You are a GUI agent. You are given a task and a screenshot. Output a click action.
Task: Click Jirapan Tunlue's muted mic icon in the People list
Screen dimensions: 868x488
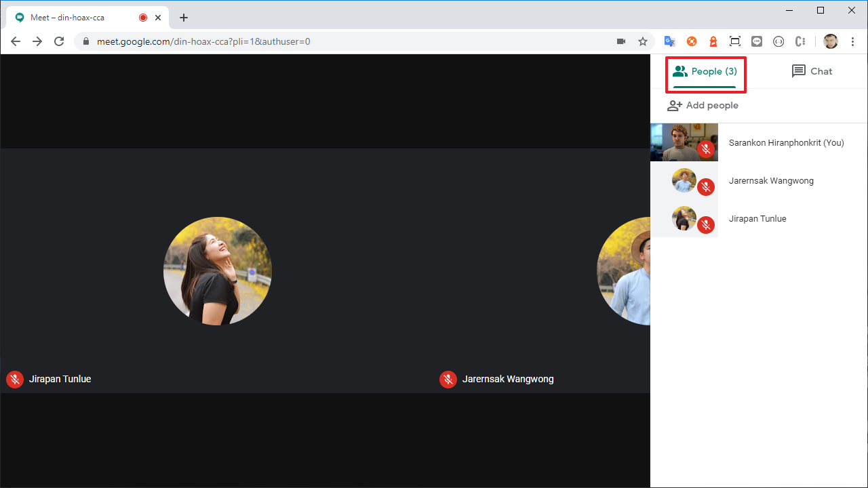click(x=706, y=226)
